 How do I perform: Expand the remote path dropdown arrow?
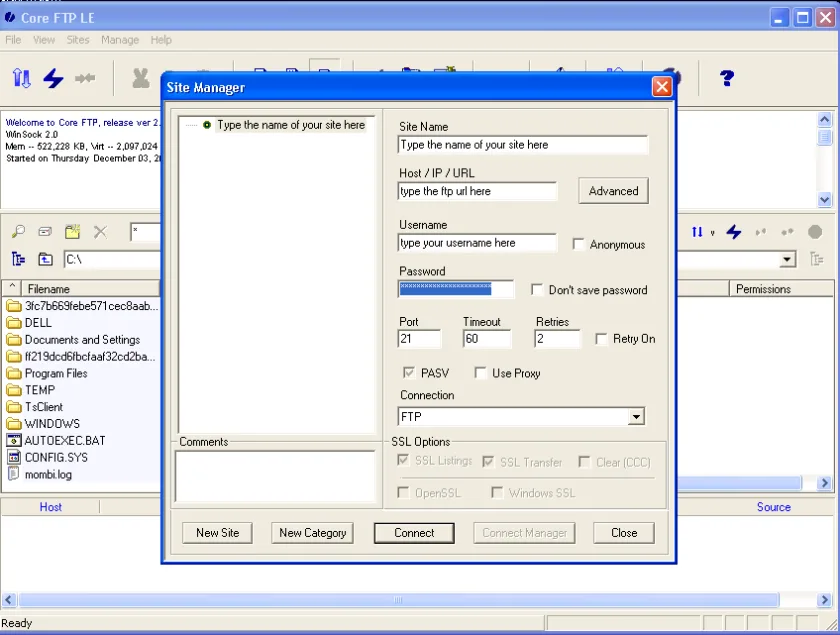(x=786, y=260)
